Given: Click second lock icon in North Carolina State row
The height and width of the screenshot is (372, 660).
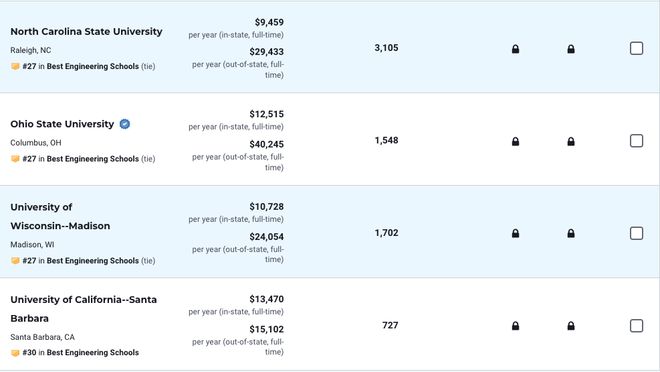Looking at the screenshot, I should pos(571,49).
